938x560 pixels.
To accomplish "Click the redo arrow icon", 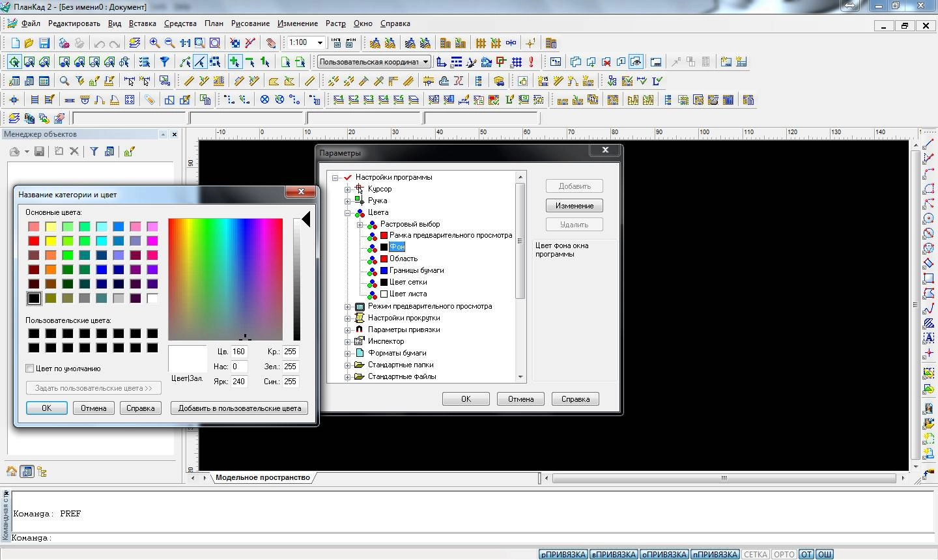I will pos(114,43).
